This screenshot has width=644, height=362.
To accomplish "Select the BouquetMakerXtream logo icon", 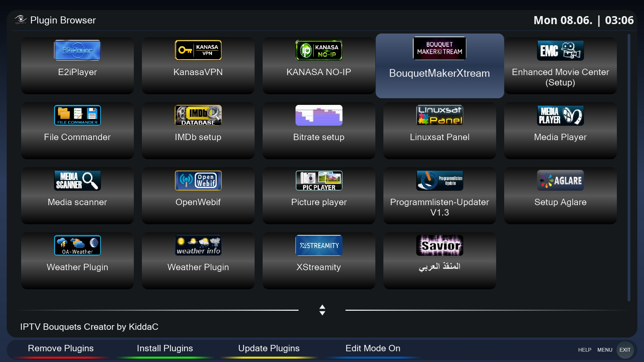I will tap(440, 48).
